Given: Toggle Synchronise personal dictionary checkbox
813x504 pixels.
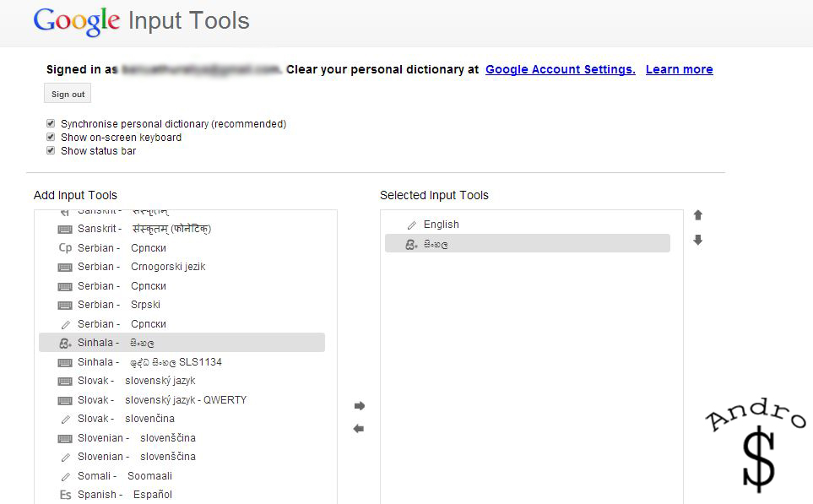Looking at the screenshot, I should pyautogui.click(x=51, y=123).
